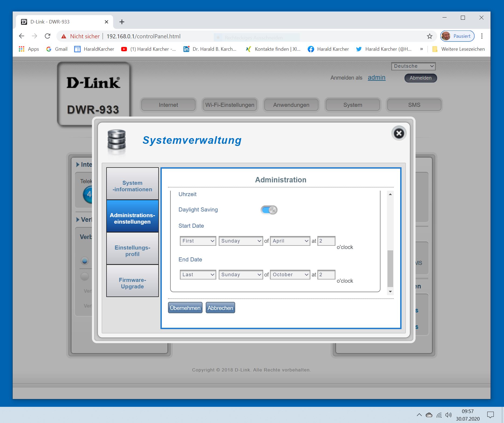The width and height of the screenshot is (504, 423).
Task: Open the Wi-Fi network tray icon
Action: click(439, 415)
